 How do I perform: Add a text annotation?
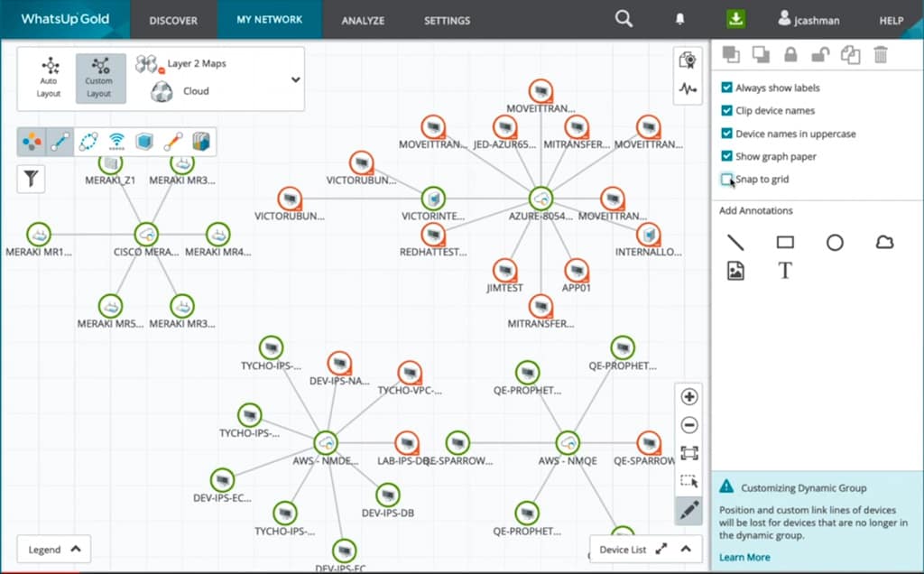coord(785,271)
